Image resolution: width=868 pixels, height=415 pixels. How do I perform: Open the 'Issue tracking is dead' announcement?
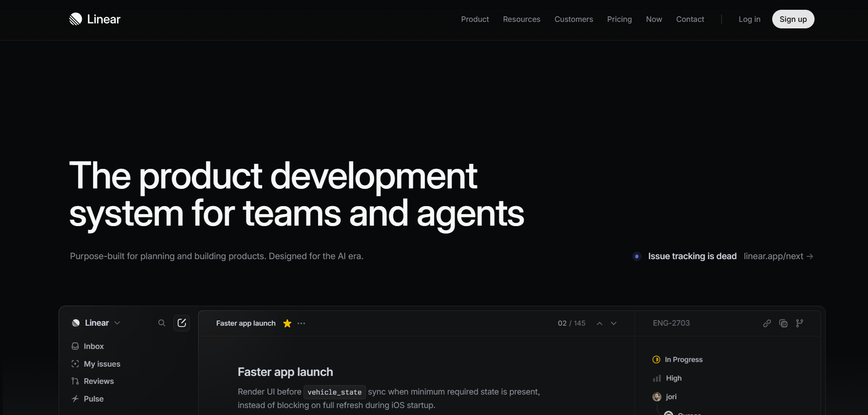coord(692,256)
